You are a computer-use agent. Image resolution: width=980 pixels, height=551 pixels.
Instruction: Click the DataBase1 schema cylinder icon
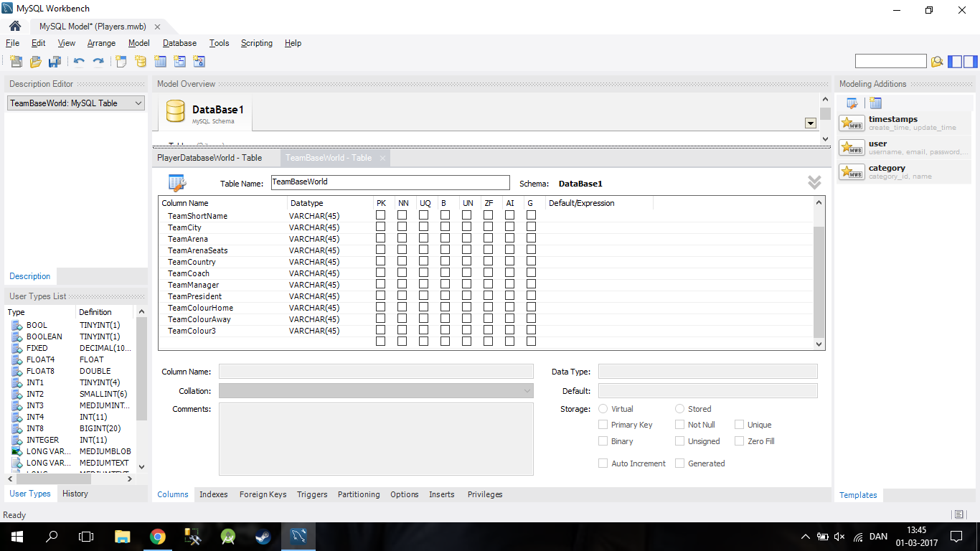pyautogui.click(x=176, y=111)
